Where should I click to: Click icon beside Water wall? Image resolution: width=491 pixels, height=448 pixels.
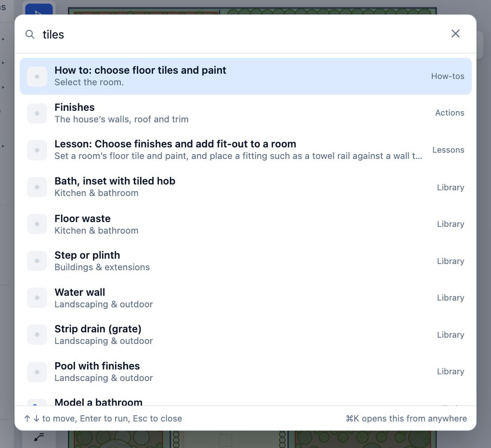tap(37, 298)
